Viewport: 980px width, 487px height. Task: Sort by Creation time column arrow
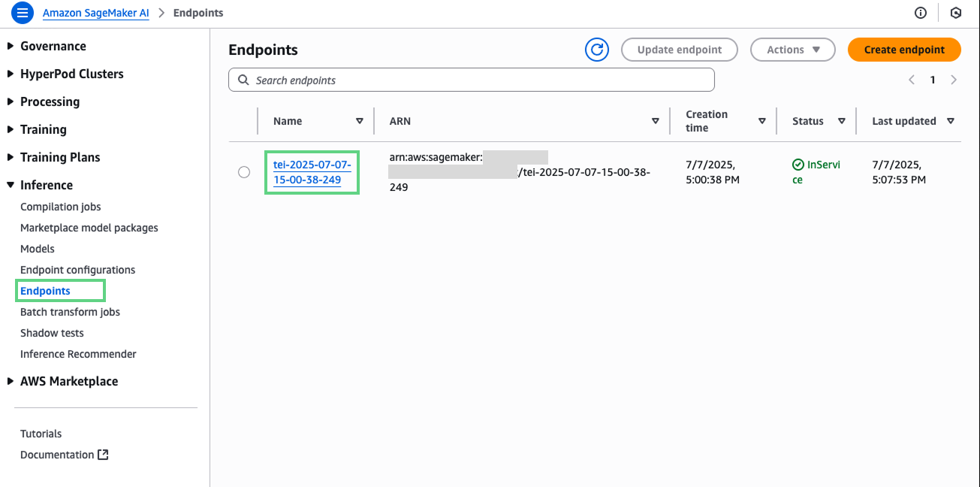click(762, 121)
